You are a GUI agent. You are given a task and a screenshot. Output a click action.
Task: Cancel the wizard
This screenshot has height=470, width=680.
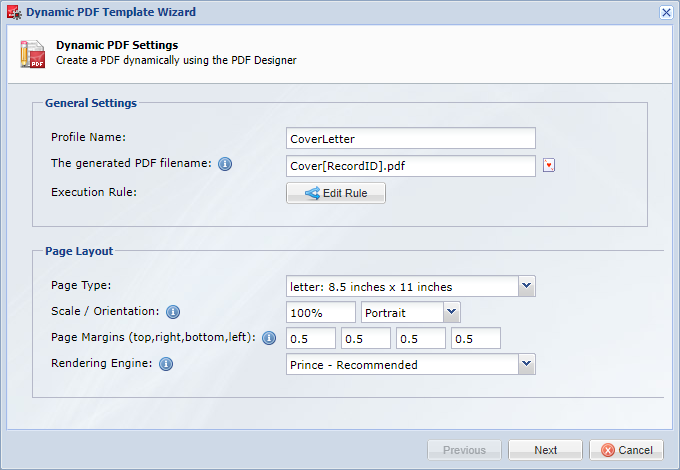tap(626, 450)
